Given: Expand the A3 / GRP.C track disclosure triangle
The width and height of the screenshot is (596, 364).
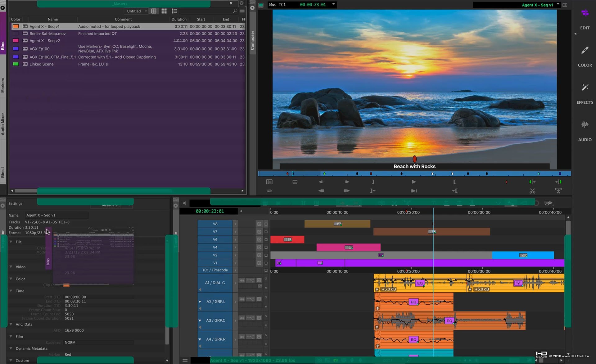Looking at the screenshot, I should pyautogui.click(x=200, y=321).
